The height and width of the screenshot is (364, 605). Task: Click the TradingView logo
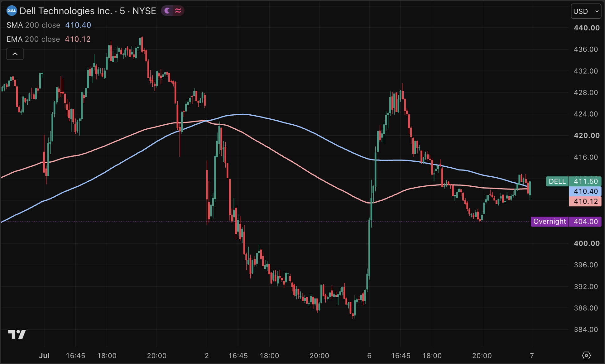click(17, 334)
